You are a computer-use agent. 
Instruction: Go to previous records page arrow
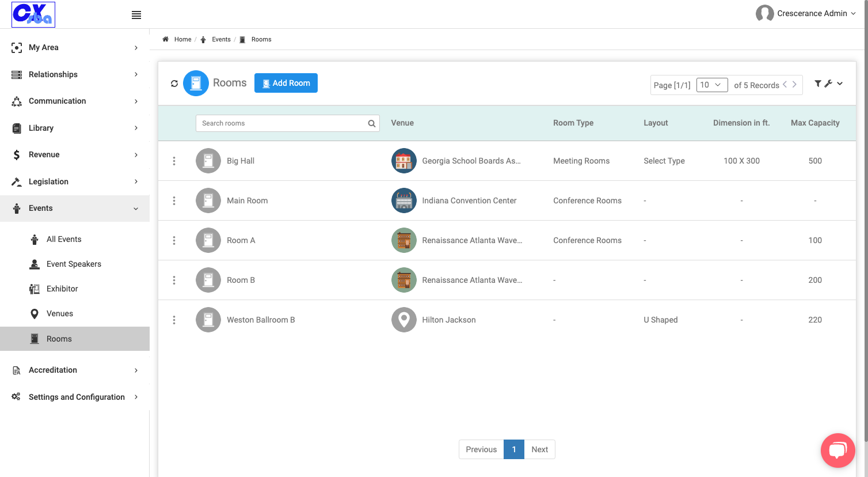pos(785,84)
